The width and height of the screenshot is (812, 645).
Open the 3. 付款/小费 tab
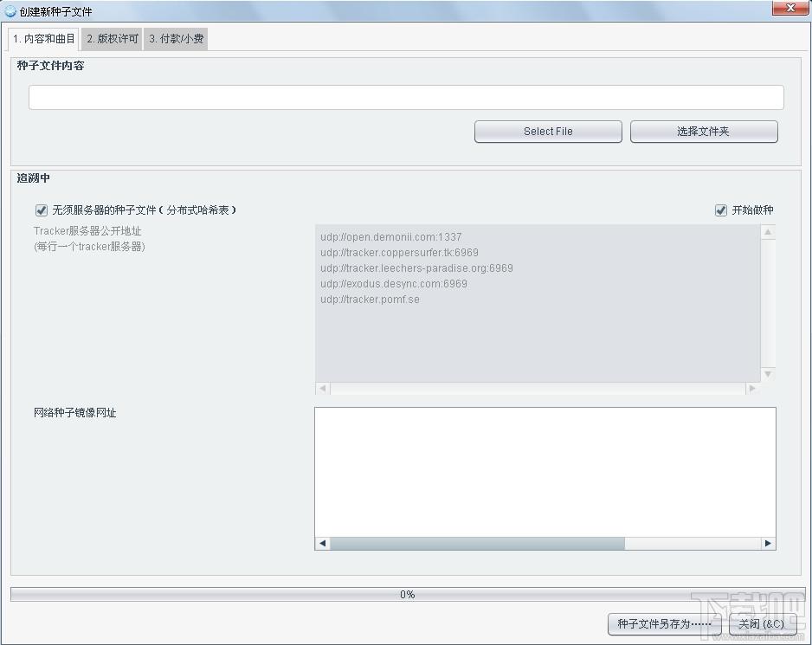176,39
